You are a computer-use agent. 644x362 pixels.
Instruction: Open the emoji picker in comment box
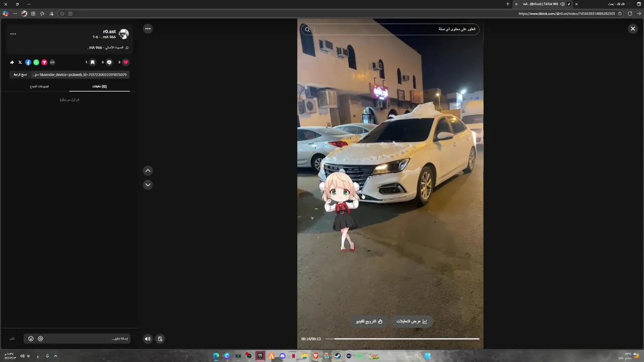pos(31,339)
